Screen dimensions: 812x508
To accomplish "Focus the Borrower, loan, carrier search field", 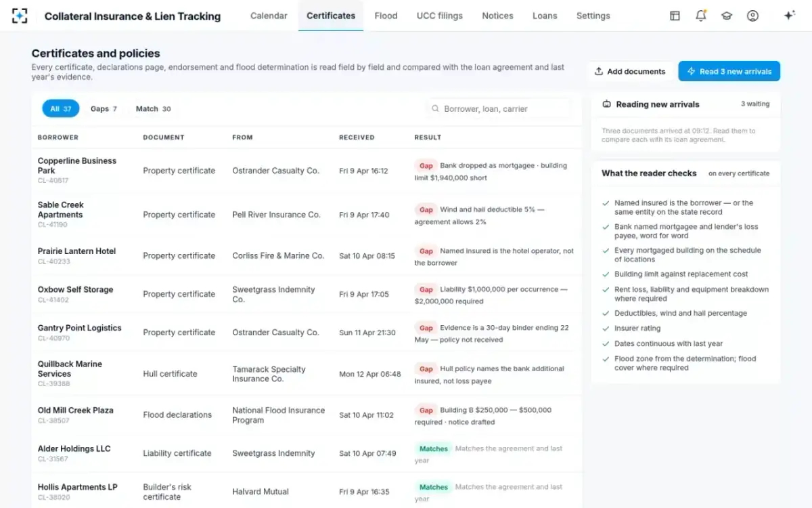I will click(x=499, y=108).
